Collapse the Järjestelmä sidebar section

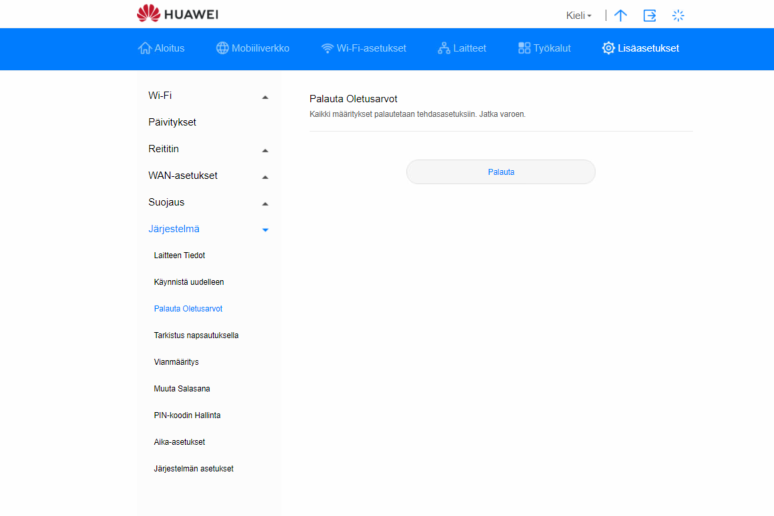pos(265,230)
